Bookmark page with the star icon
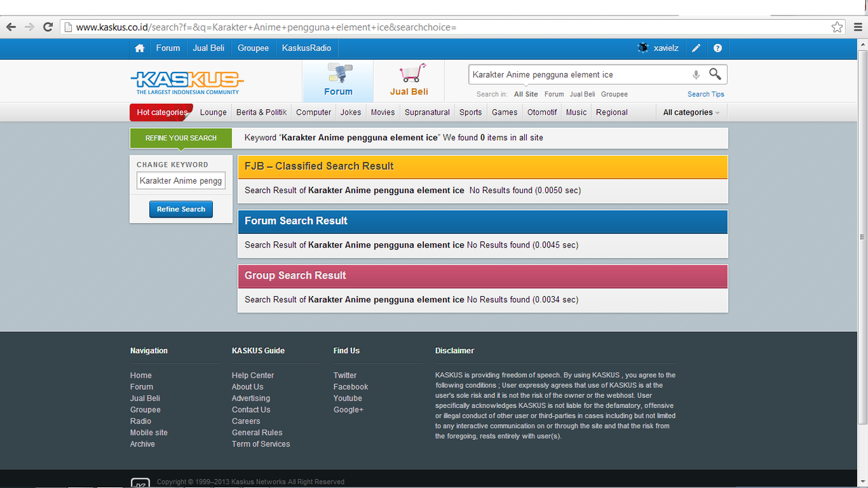The width and height of the screenshot is (868, 488). pos(837,27)
